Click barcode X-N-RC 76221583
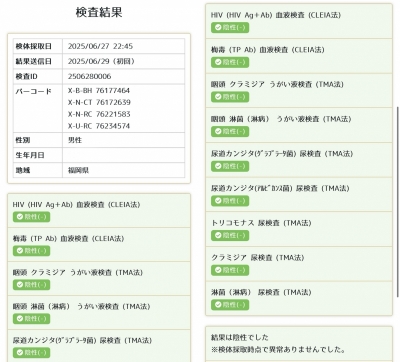 [99, 114]
